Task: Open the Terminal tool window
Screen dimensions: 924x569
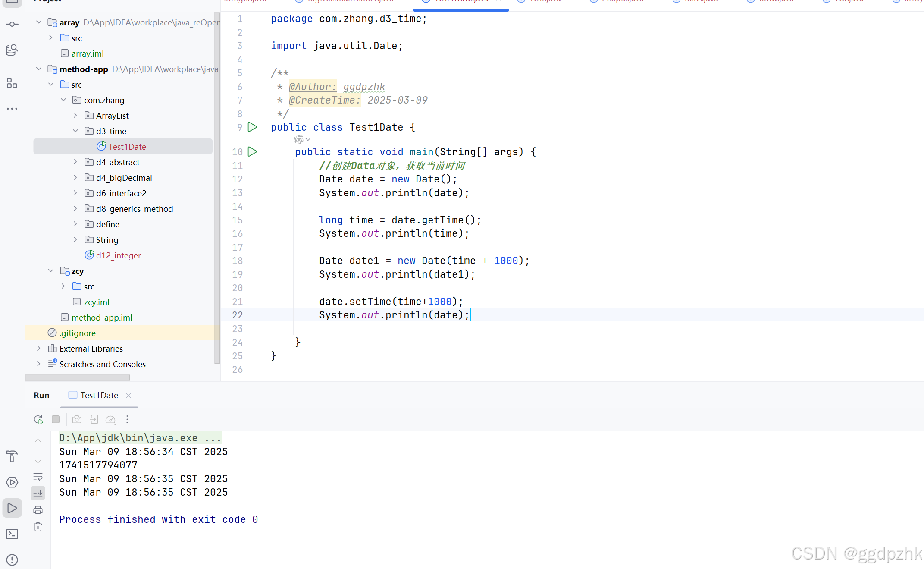Action: point(12,534)
